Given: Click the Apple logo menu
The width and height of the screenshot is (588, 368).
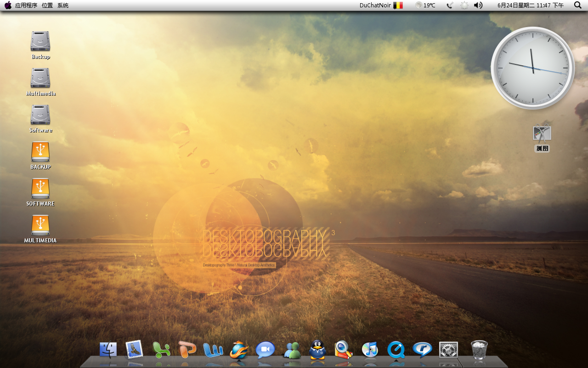Looking at the screenshot, I should [8, 5].
